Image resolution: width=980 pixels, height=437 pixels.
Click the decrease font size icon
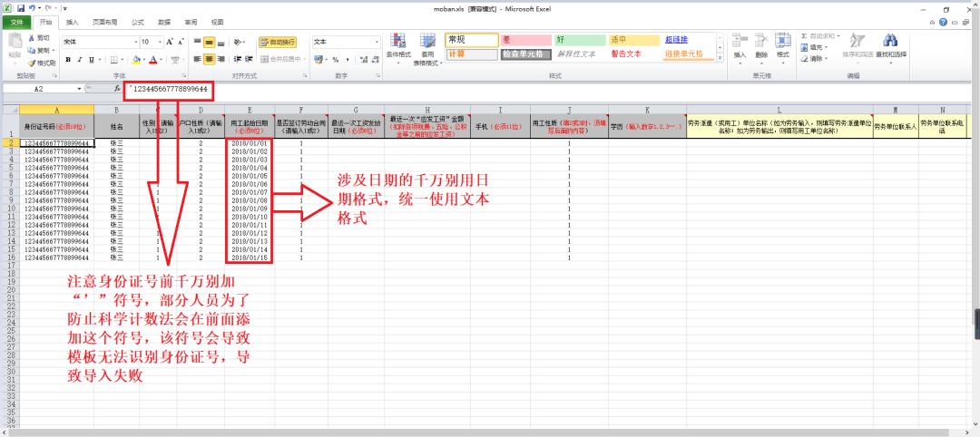(x=181, y=42)
